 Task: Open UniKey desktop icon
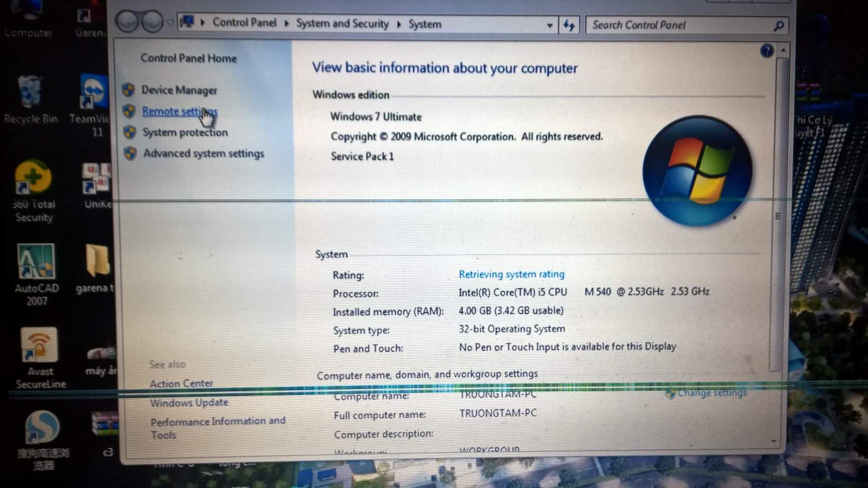pos(96,186)
